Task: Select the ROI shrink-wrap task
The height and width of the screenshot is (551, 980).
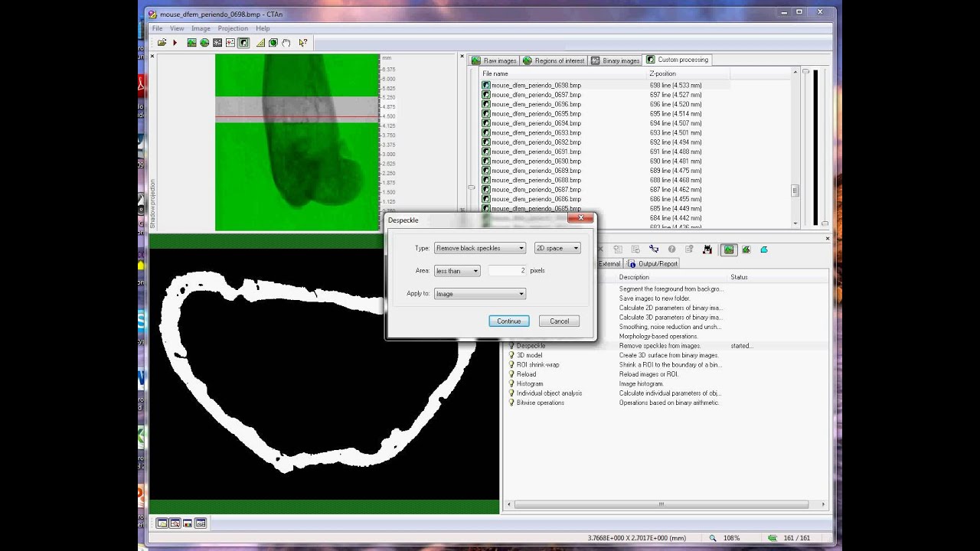Action: (537, 365)
